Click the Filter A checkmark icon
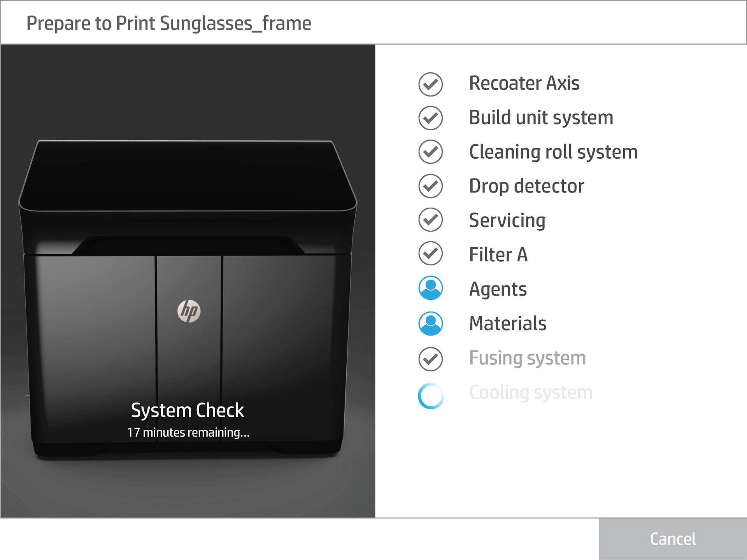This screenshot has height=560, width=747. click(x=430, y=254)
